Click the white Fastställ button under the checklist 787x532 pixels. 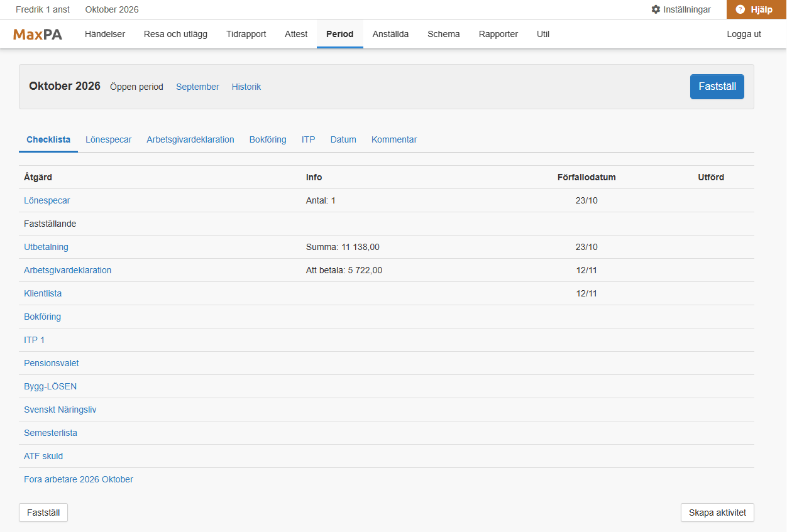tap(43, 513)
